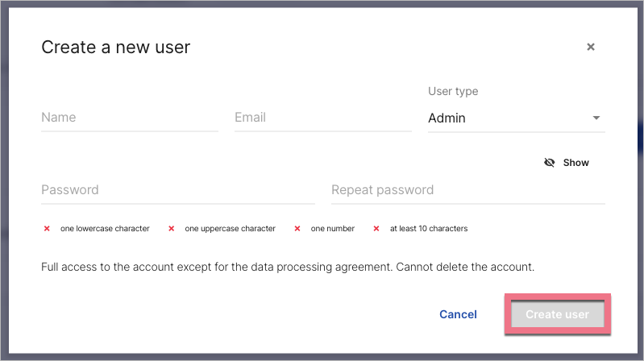The width and height of the screenshot is (644, 361).
Task: Click the crossed-out eye icon
Action: click(x=550, y=163)
